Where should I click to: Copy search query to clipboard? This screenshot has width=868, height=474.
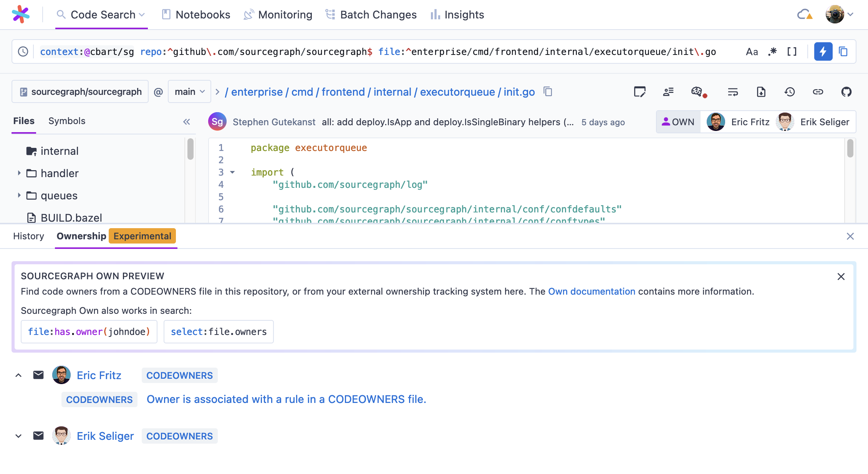pyautogui.click(x=843, y=51)
